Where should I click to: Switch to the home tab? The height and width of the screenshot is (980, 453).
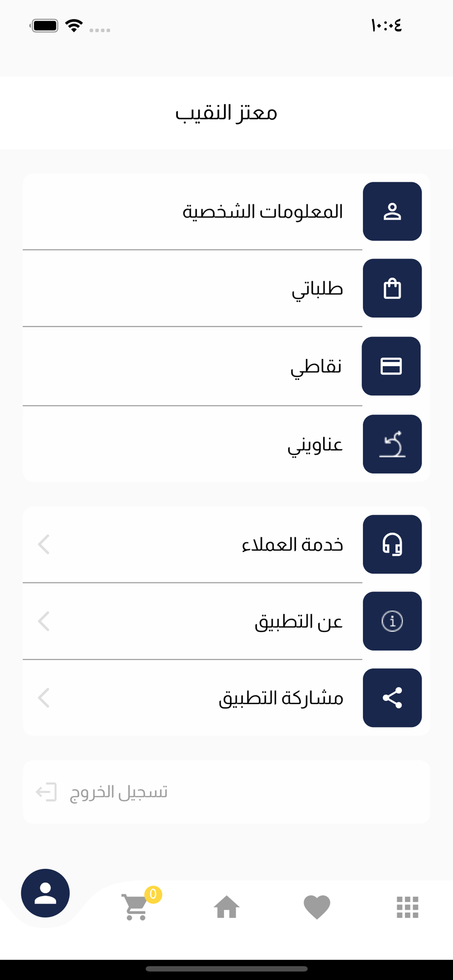226,906
